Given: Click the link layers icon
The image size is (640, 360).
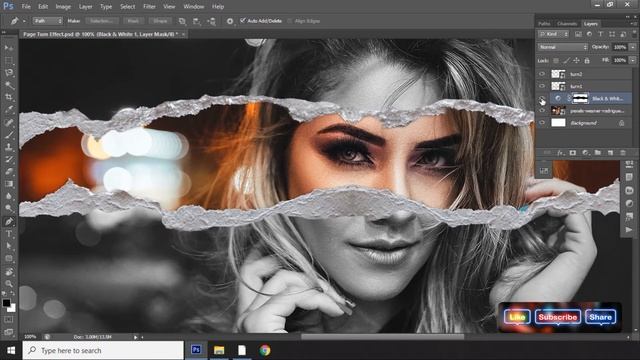Looking at the screenshot, I should (547, 153).
